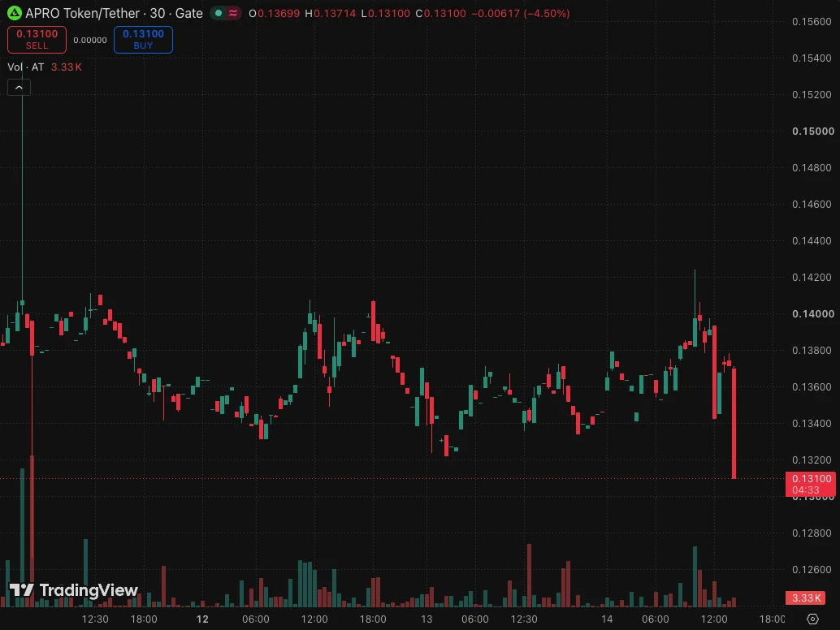Click the APRO Token/Tether symbol title
Viewport: 840px width, 630px height.
(x=83, y=13)
